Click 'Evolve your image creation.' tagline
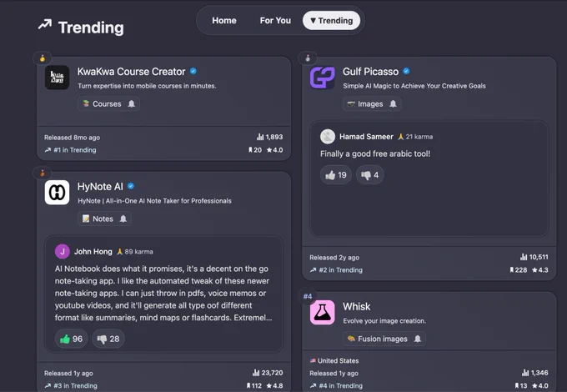Viewport: 567px width, 392px height. pos(384,321)
